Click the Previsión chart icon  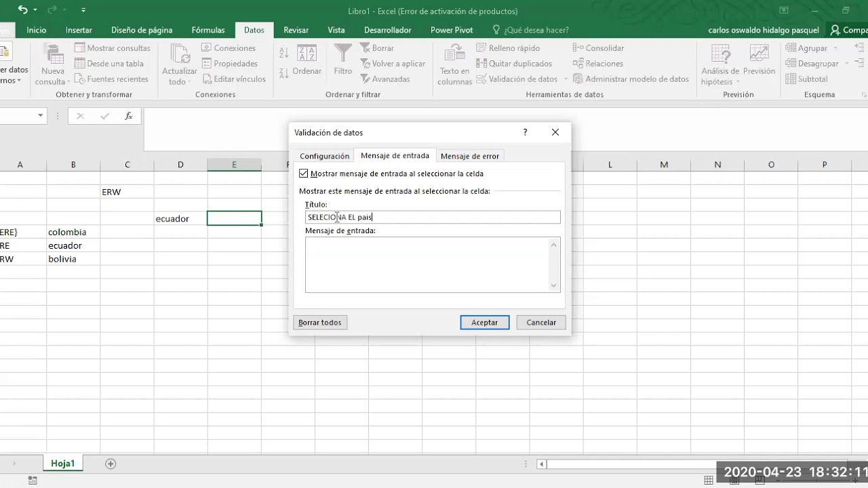pyautogui.click(x=759, y=54)
